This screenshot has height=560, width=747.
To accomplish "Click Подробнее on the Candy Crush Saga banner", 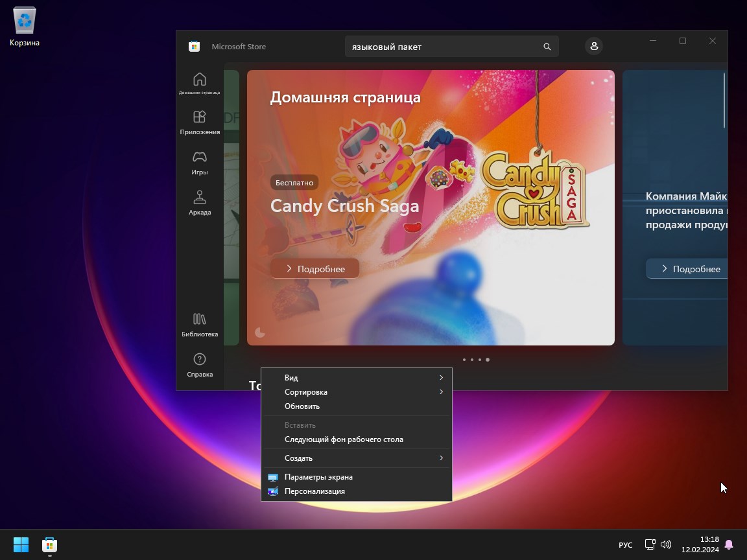I will point(315,268).
